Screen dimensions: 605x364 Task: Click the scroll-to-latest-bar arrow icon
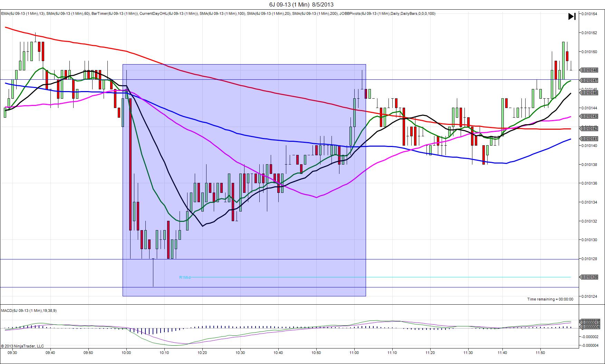point(572,17)
